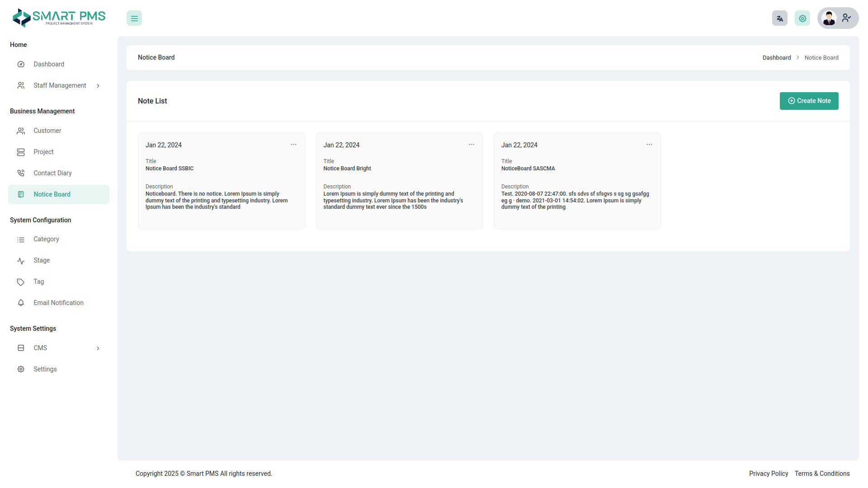Expand the CMS submenu chevron

[98, 348]
